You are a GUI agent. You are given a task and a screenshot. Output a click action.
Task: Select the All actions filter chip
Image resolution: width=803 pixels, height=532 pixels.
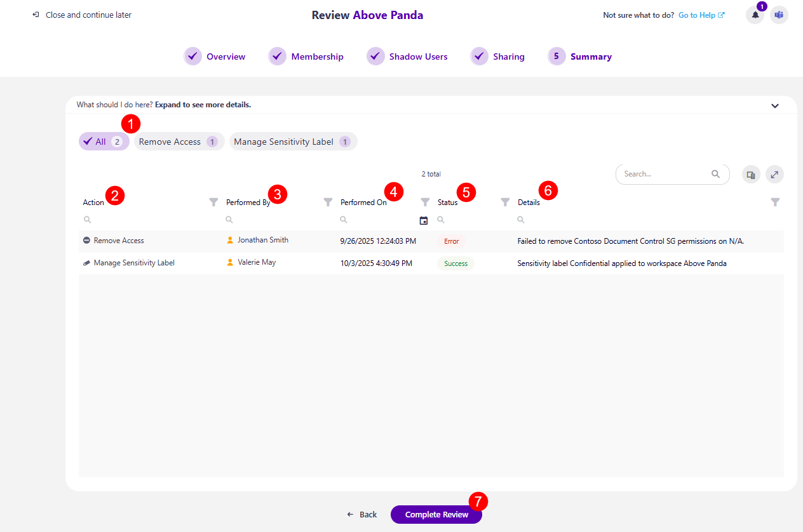pos(103,141)
